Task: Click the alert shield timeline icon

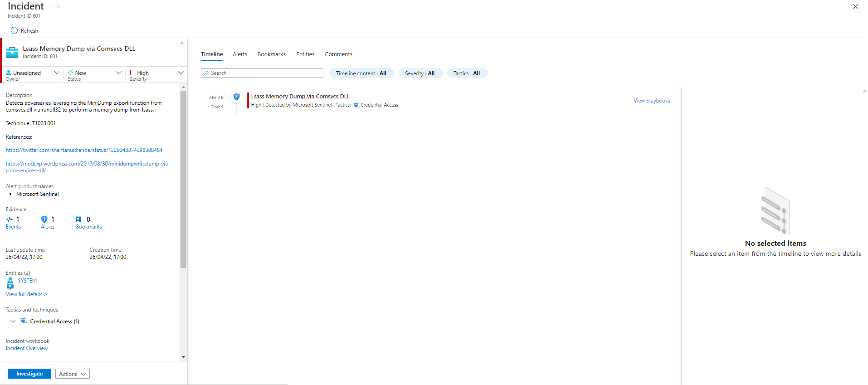Action: [236, 97]
